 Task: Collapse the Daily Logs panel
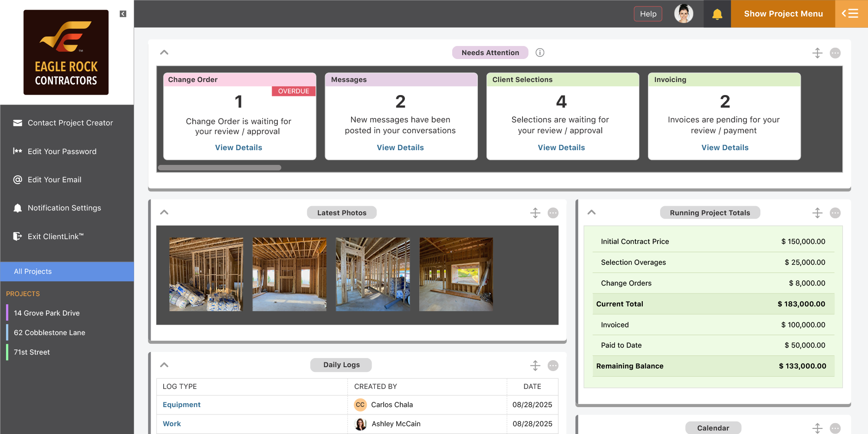tap(164, 365)
